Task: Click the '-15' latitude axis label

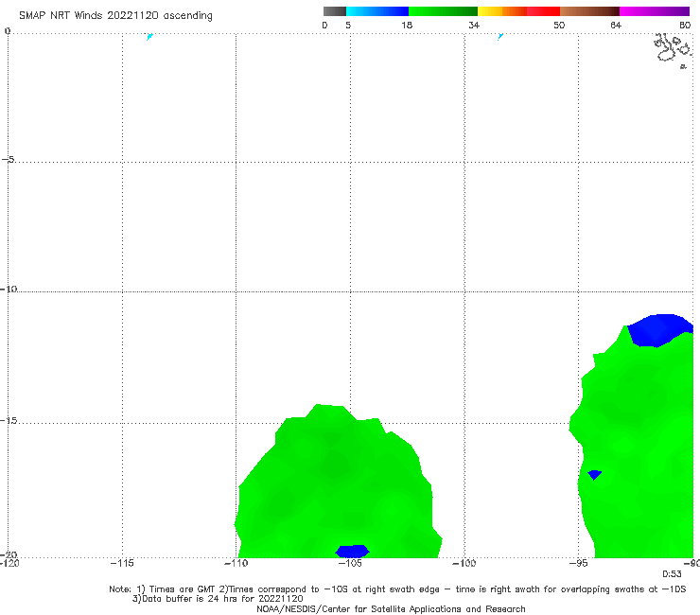Action: click(9, 420)
